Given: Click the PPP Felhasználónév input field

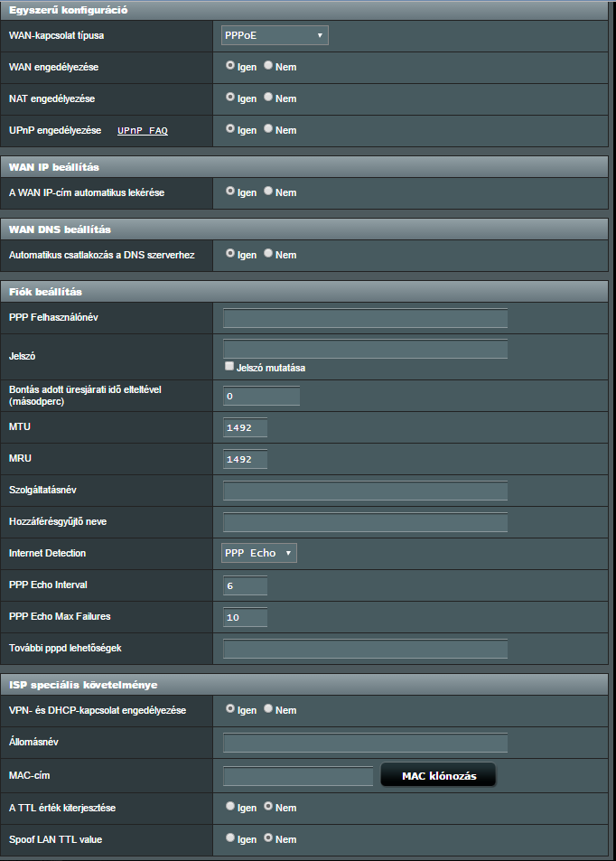Looking at the screenshot, I should tap(365, 318).
